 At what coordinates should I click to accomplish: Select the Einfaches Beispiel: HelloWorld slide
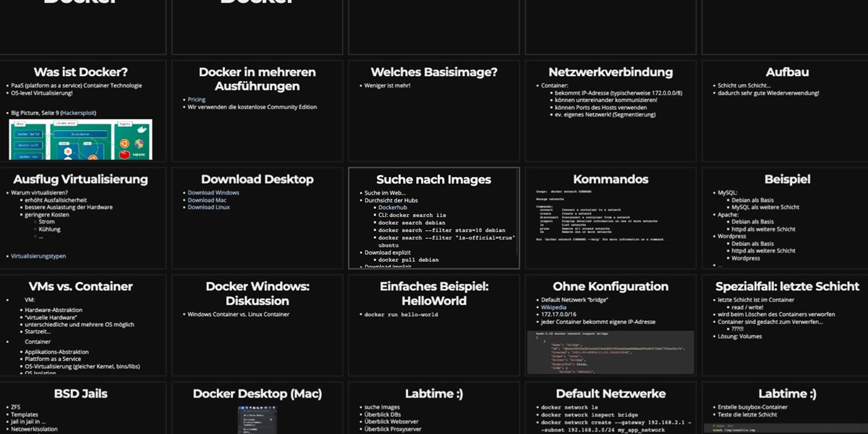coord(434,293)
